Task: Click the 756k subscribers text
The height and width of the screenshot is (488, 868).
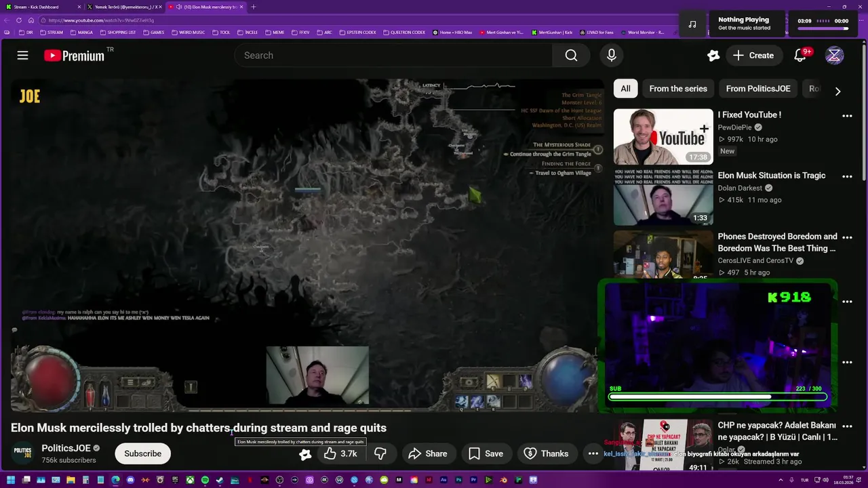Action: tap(68, 460)
